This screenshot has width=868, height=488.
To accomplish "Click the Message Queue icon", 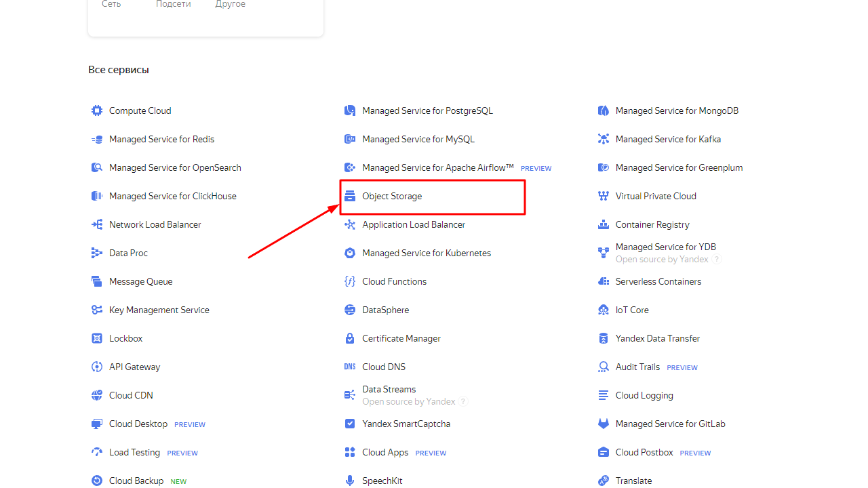I will pyautogui.click(x=97, y=281).
